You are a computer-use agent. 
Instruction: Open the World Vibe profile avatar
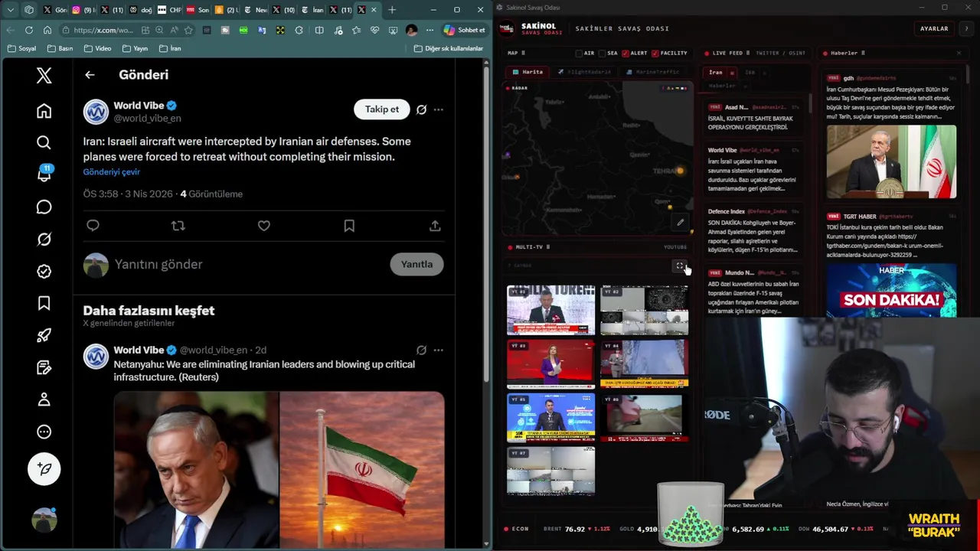pos(96,112)
